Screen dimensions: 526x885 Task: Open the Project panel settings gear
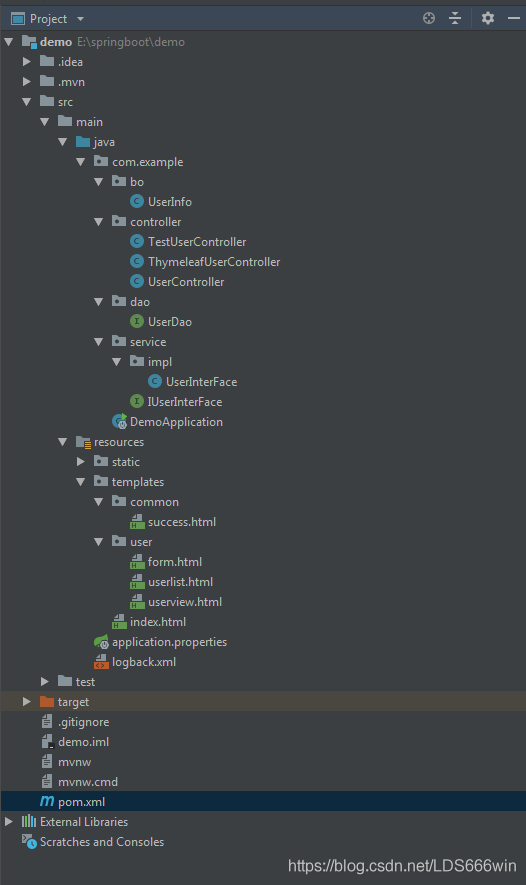pos(488,19)
